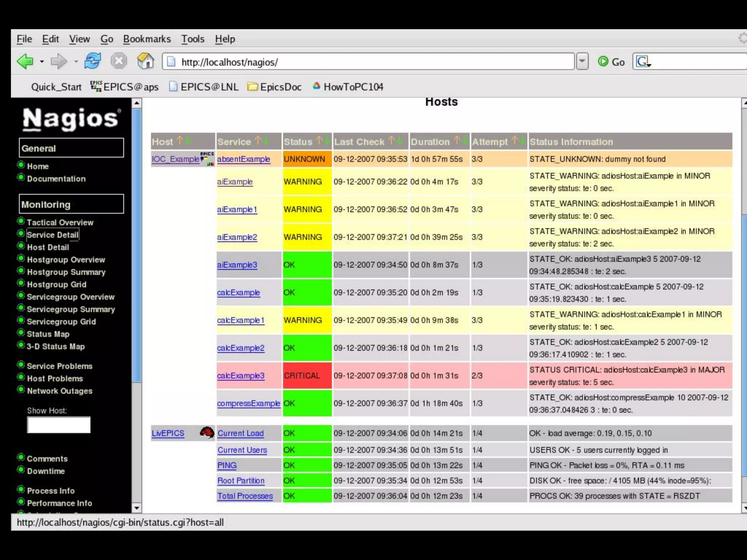
Task: Click the red hat icon beside LivEPICS
Action: 207,433
